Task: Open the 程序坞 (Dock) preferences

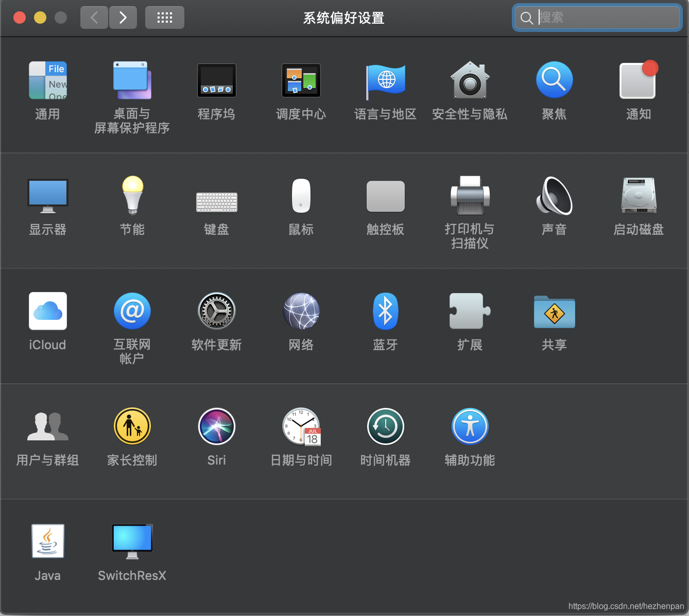Action: (217, 80)
